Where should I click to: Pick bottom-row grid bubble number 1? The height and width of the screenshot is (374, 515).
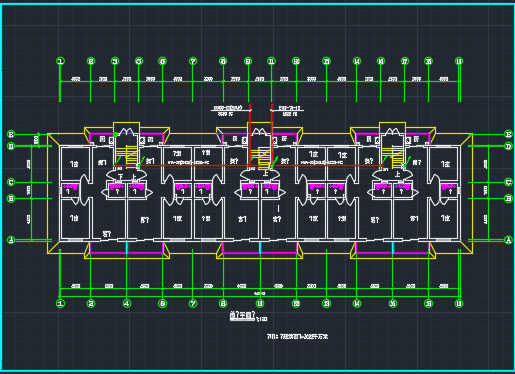pyautogui.click(x=60, y=303)
